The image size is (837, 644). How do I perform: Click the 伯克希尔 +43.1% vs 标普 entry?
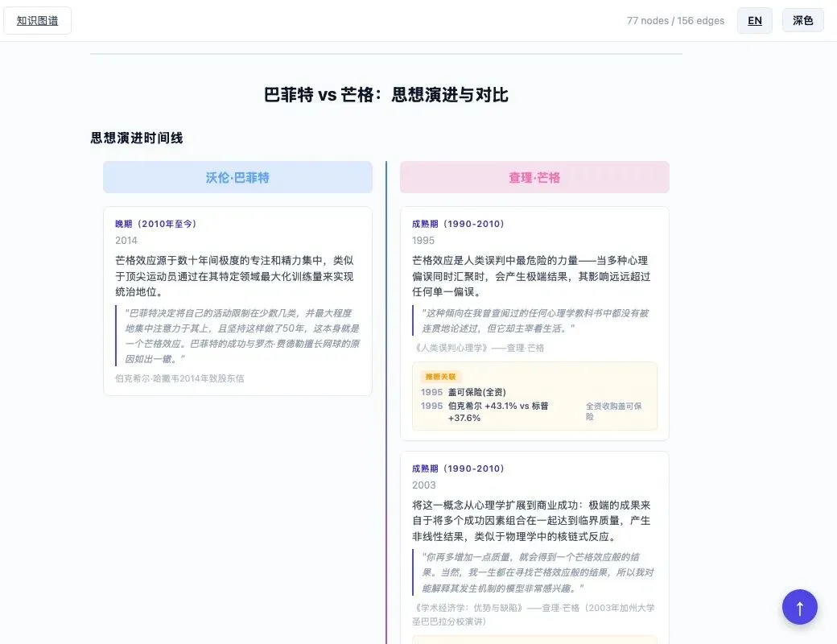[498, 411]
